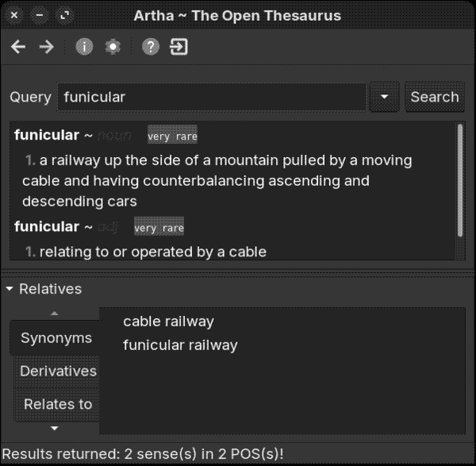476x466 pixels.
Task: Minimize the Artha window
Action: pyautogui.click(x=40, y=15)
